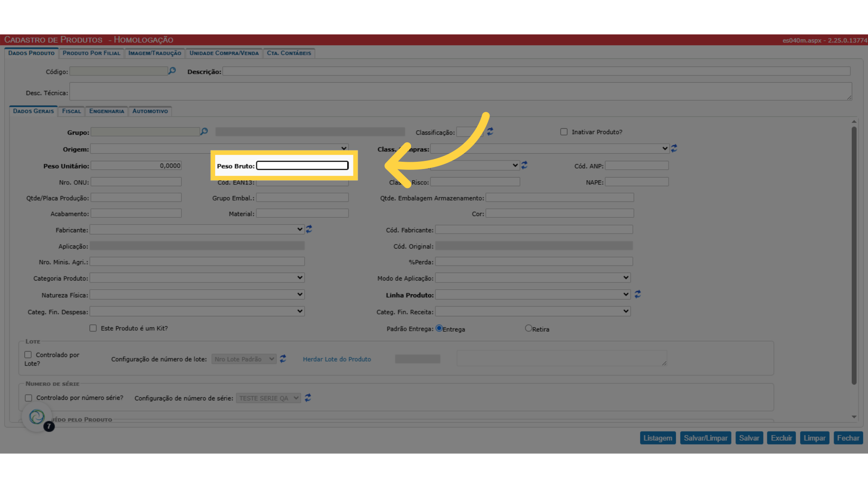This screenshot has height=488, width=868.
Task: Switch to the Produto Por Filial tab
Action: pos(92,53)
